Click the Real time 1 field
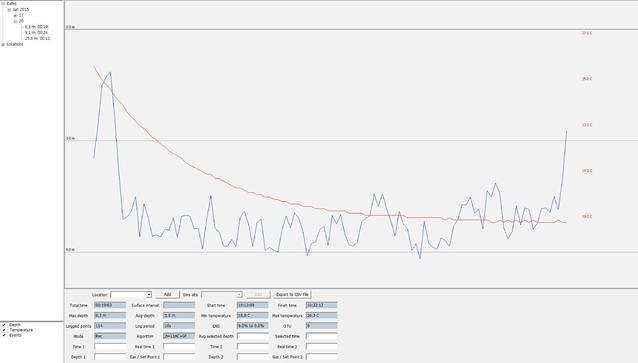 pyautogui.click(x=179, y=347)
